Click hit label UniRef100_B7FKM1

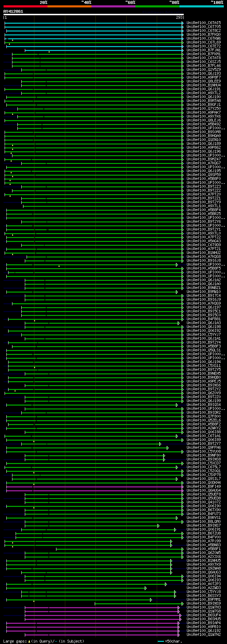click(204, 54)
